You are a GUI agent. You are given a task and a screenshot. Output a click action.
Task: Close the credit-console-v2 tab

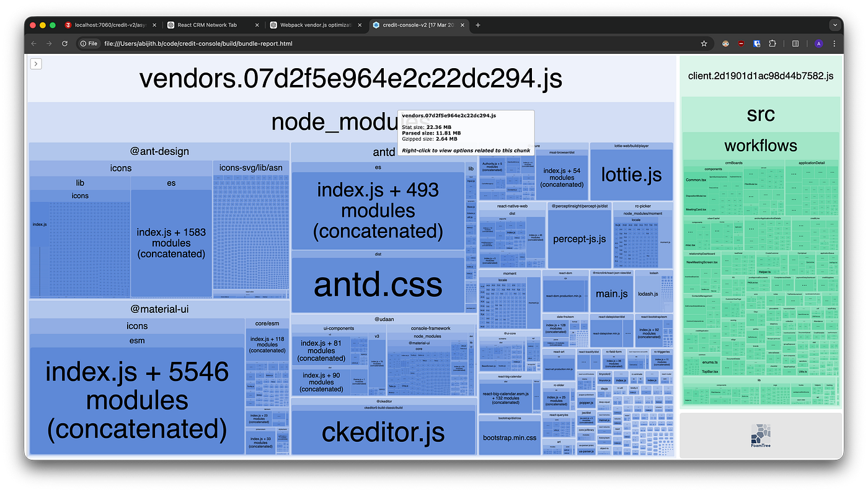click(x=461, y=25)
